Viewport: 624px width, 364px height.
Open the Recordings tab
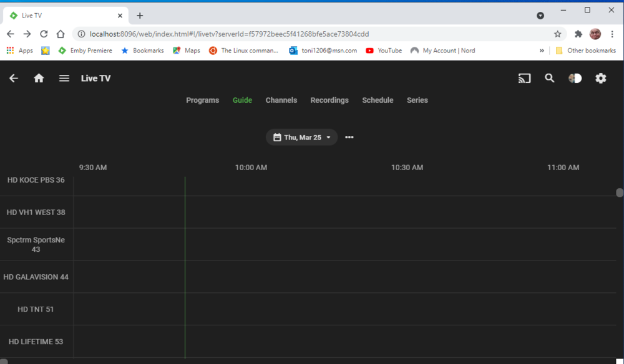coord(329,100)
